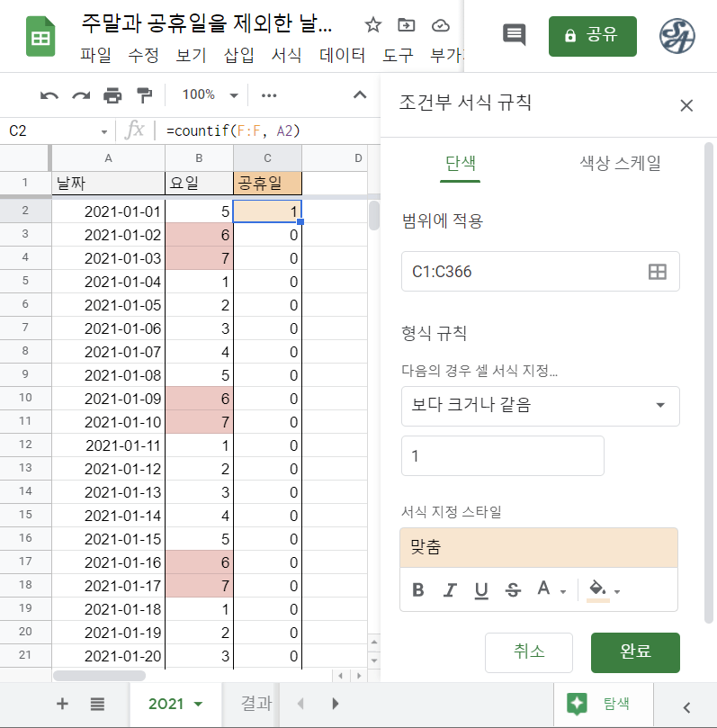Star this document as favorite
The height and width of the screenshot is (728, 717).
(372, 24)
